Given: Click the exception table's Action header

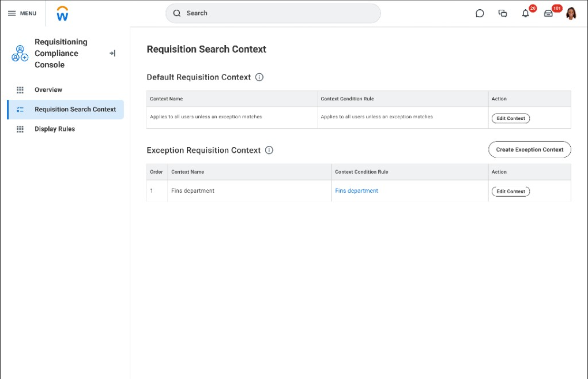Looking at the screenshot, I should (x=530, y=172).
